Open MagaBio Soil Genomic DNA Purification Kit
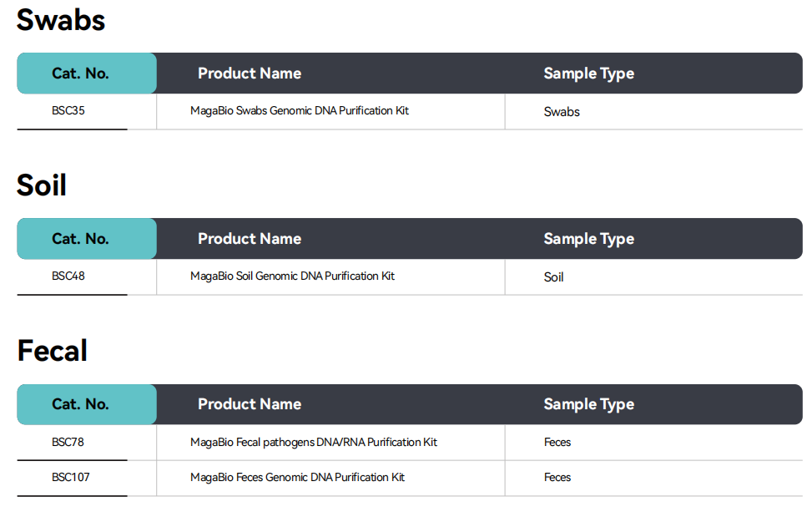812x512 pixels. click(x=292, y=276)
